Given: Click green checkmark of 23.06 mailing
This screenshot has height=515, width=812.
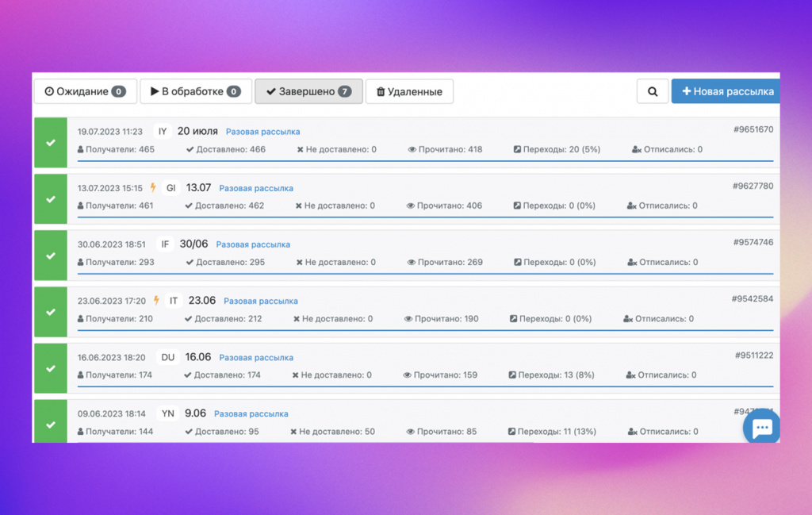Looking at the screenshot, I should coord(51,312).
